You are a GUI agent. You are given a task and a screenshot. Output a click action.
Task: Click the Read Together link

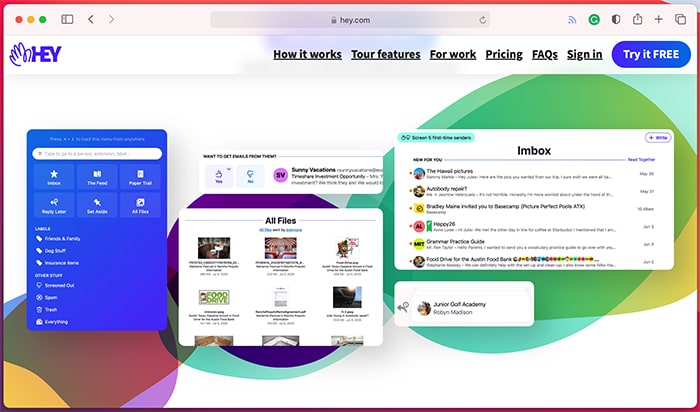coord(642,159)
